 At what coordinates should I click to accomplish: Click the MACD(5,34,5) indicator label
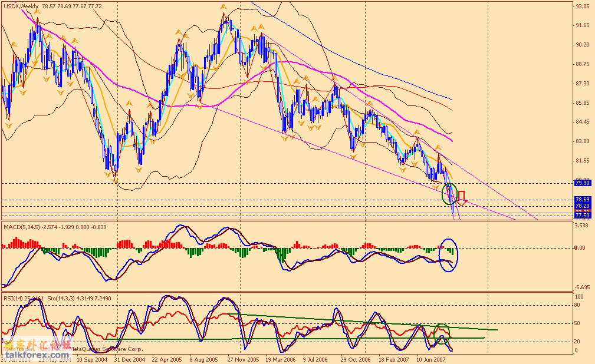click(22, 227)
